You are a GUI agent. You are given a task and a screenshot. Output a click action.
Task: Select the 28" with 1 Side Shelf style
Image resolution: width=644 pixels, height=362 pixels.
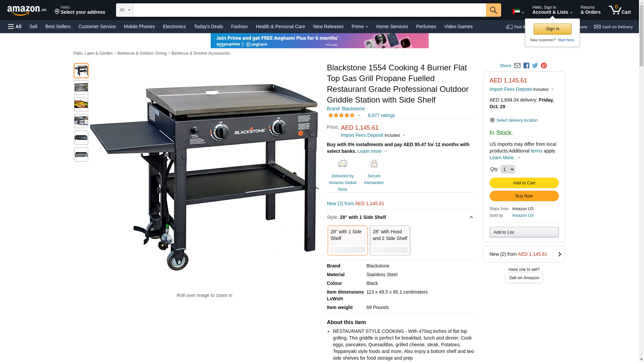347,240
